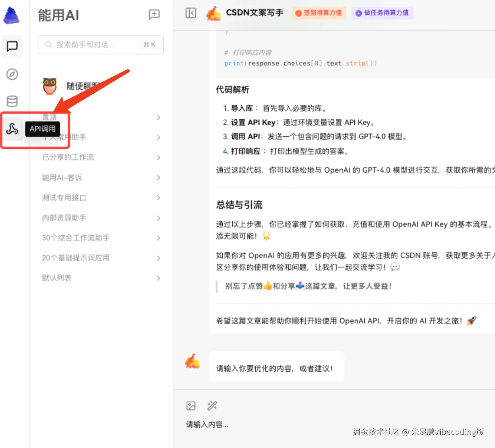Expand the 30个综合工作流助手 chevron
The height and width of the screenshot is (448, 495).
159,238
